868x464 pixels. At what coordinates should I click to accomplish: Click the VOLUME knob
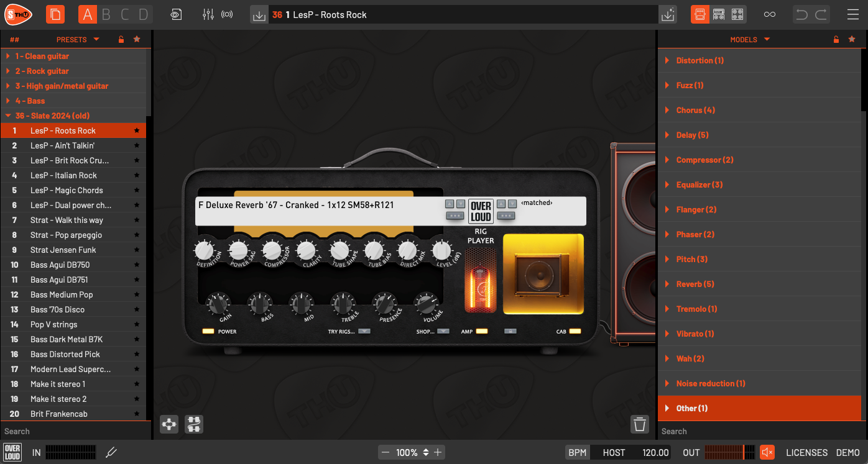pyautogui.click(x=426, y=304)
